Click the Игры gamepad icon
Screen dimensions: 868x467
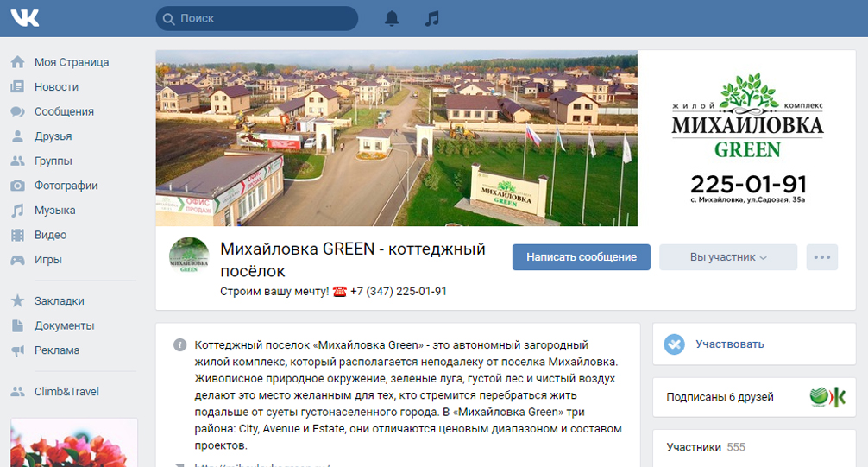pyautogui.click(x=18, y=259)
